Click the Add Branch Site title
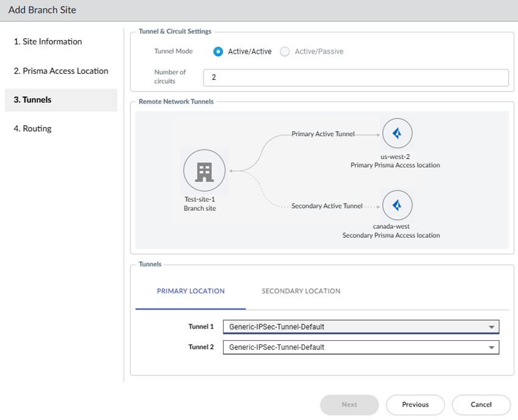Viewport: 518px width, 420px height. (x=42, y=10)
